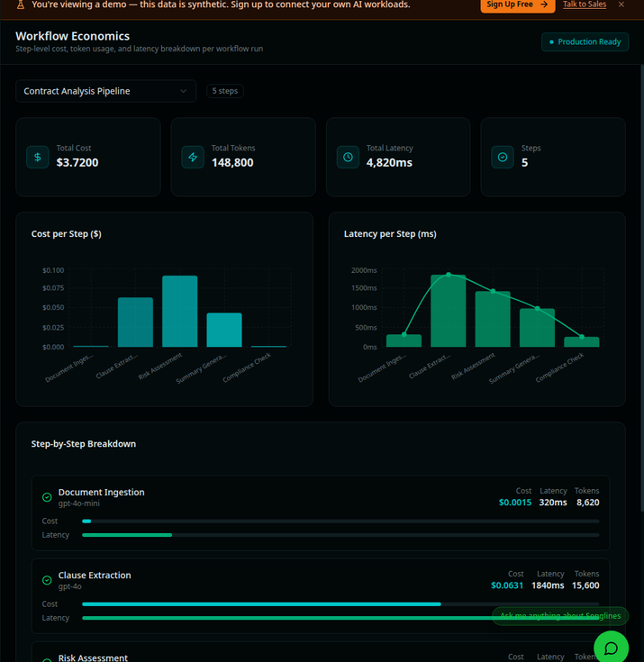Open the Contract Analysis Pipeline dropdown
644x662 pixels.
[106, 91]
